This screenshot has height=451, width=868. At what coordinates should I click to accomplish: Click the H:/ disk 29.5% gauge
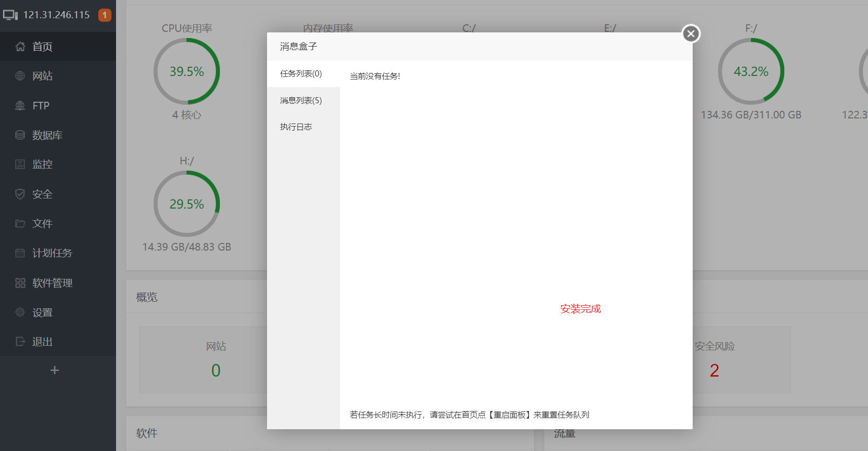pos(187,204)
